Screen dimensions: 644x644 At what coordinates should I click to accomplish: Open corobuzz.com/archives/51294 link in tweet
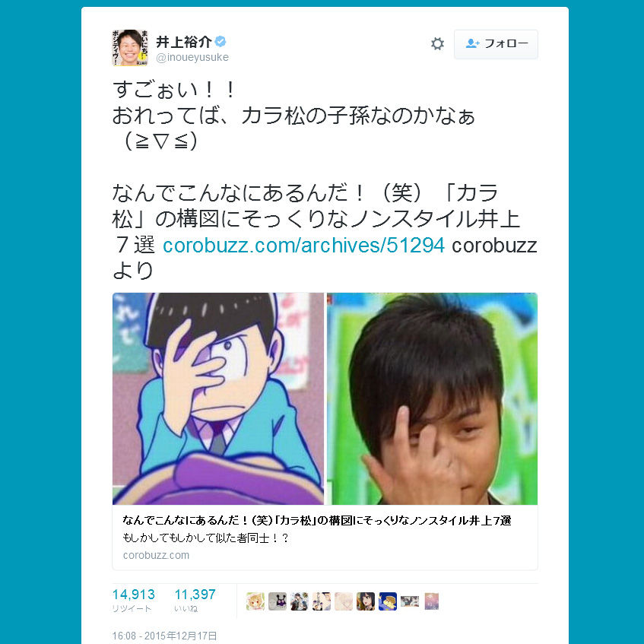303,245
